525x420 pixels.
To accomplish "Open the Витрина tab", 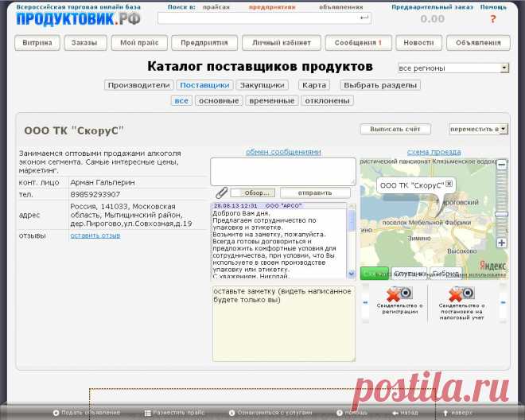I will [37, 43].
